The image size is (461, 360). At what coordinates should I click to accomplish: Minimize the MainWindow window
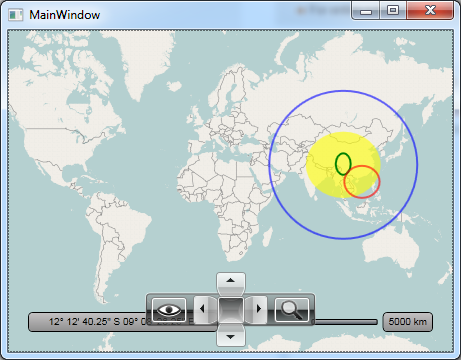click(x=366, y=10)
